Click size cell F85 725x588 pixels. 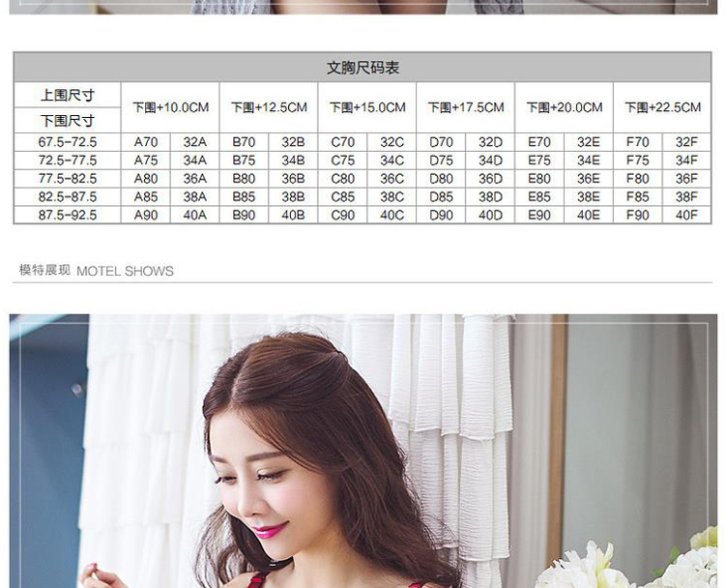pos(638,197)
